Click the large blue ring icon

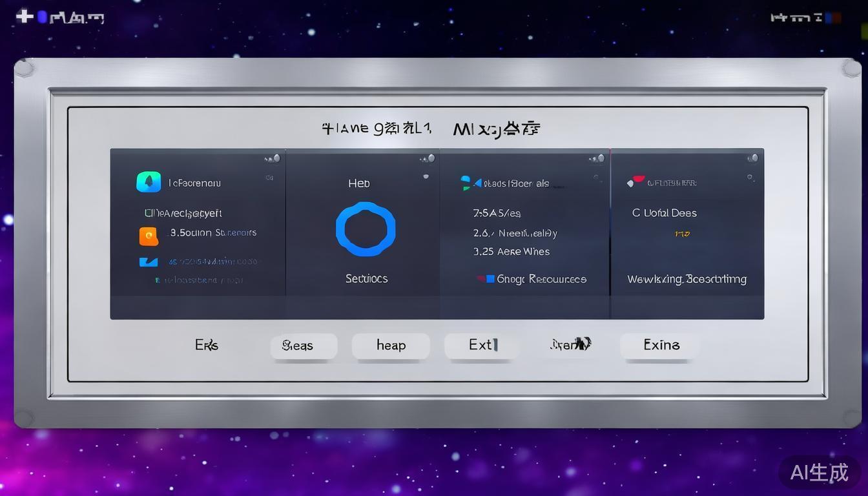click(x=366, y=229)
